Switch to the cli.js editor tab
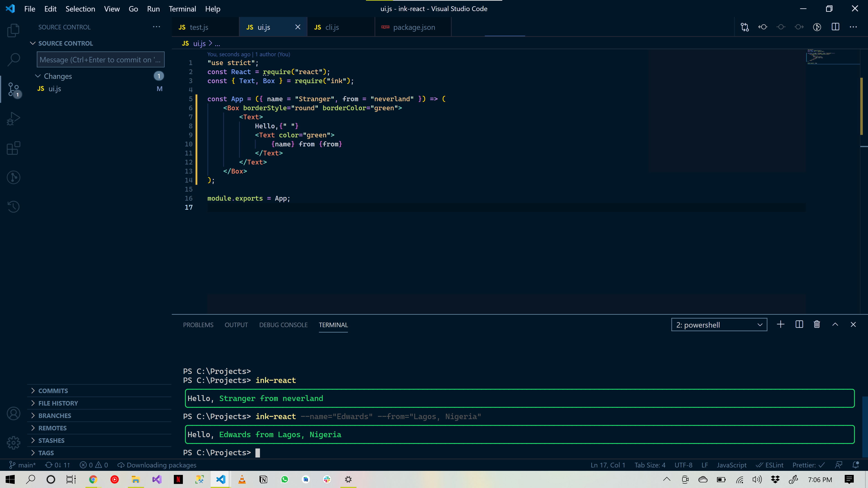 [x=332, y=27]
